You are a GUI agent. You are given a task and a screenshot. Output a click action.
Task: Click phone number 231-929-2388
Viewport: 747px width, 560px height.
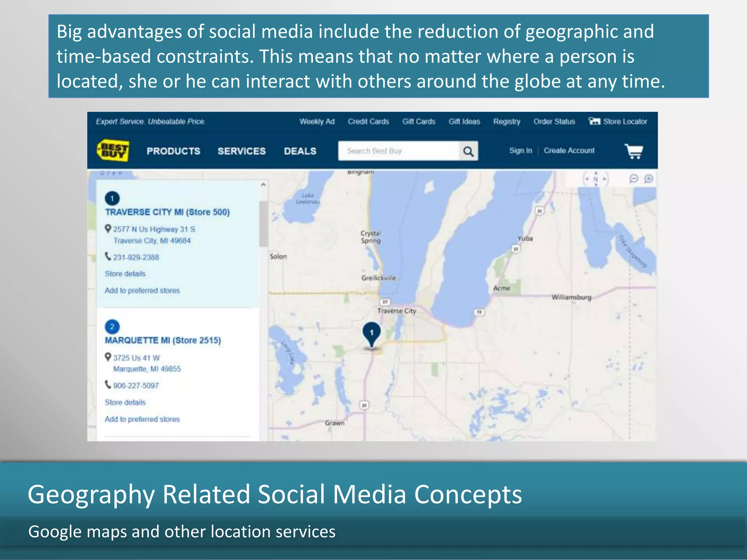coord(136,257)
